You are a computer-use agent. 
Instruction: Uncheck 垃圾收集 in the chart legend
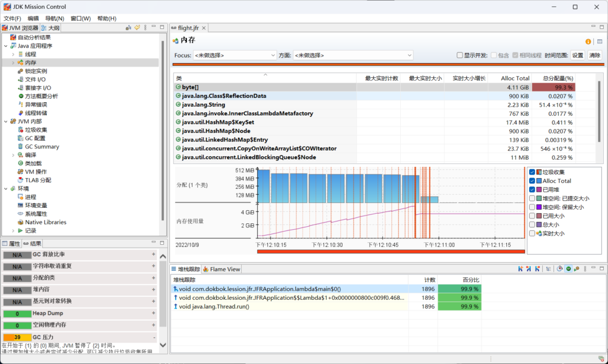532,172
